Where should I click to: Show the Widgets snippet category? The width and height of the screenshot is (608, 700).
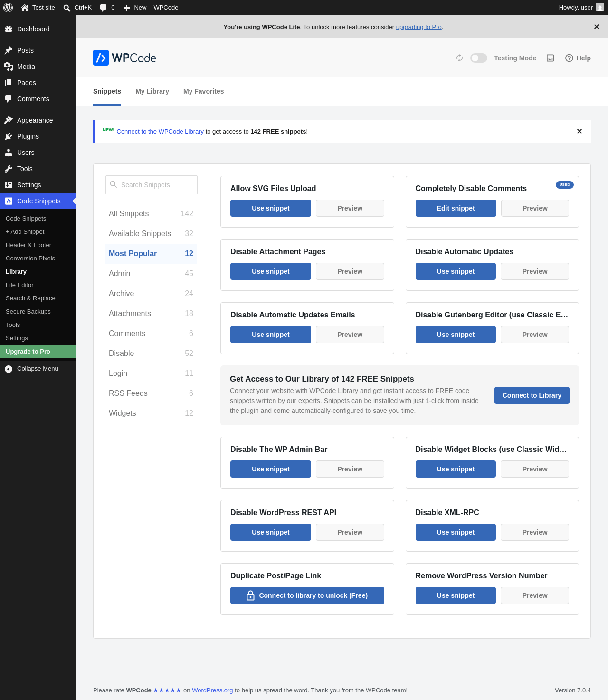pos(151,413)
